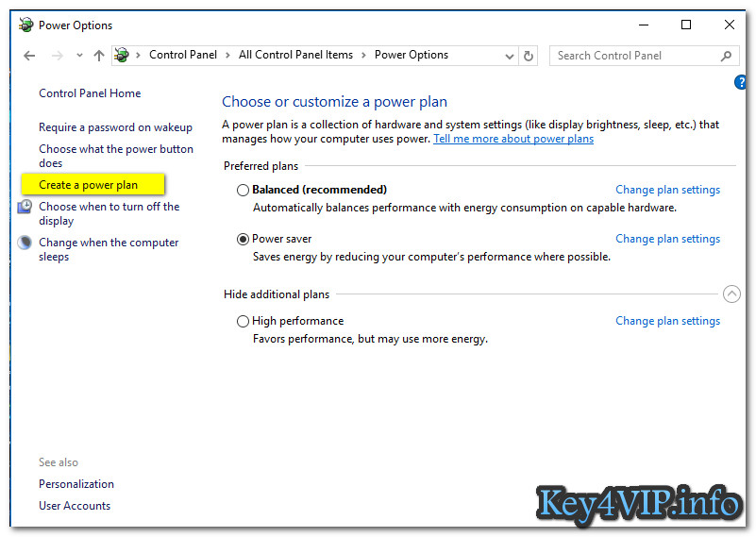Expand the chevron before Control Panel breadcrumb
This screenshot has height=537, width=756.
138,56
